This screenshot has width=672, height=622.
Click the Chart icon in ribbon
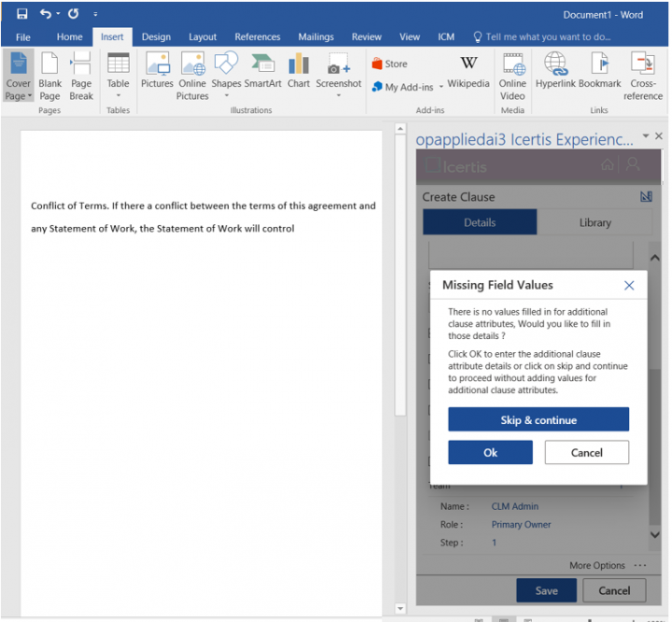click(x=299, y=71)
